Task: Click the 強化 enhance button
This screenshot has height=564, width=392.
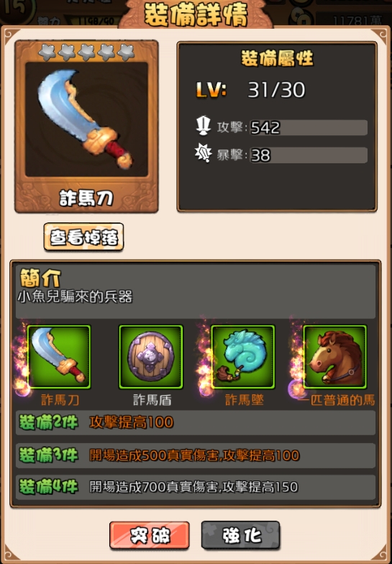Action: (x=240, y=535)
